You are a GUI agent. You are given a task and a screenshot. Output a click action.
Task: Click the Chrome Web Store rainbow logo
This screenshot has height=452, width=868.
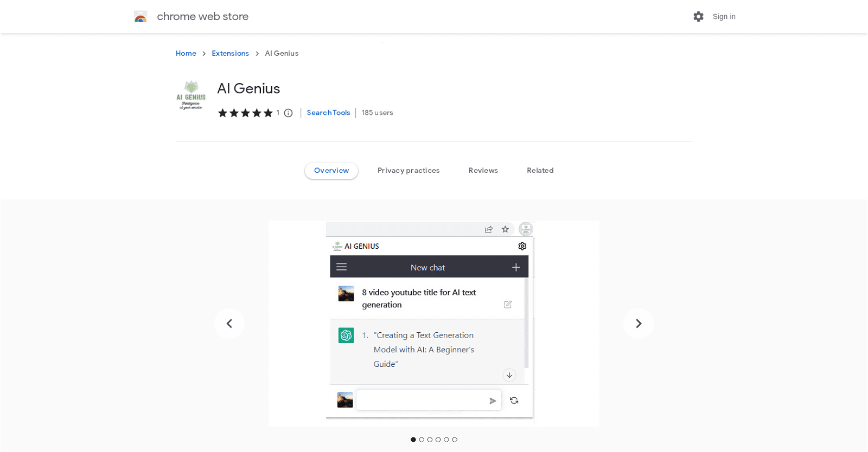click(141, 17)
